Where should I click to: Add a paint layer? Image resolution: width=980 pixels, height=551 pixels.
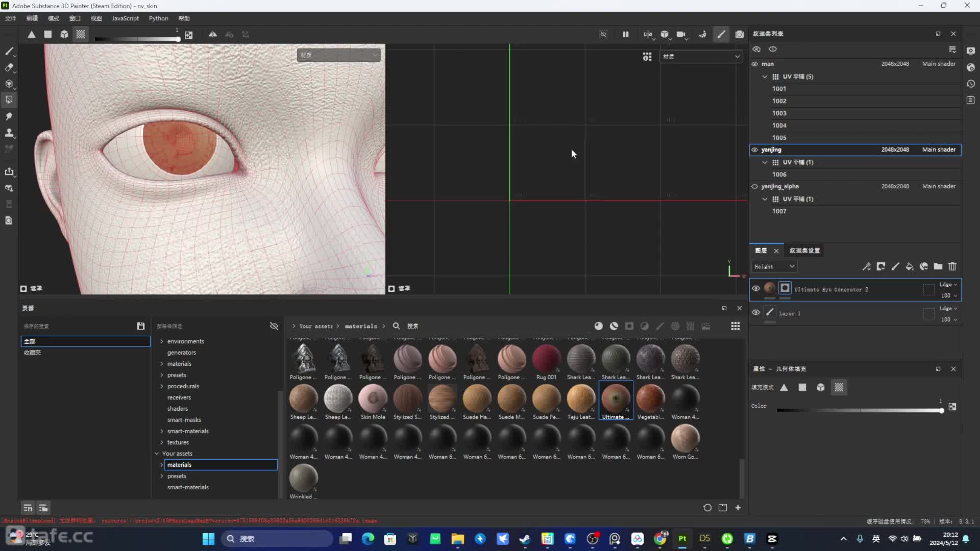[895, 266]
